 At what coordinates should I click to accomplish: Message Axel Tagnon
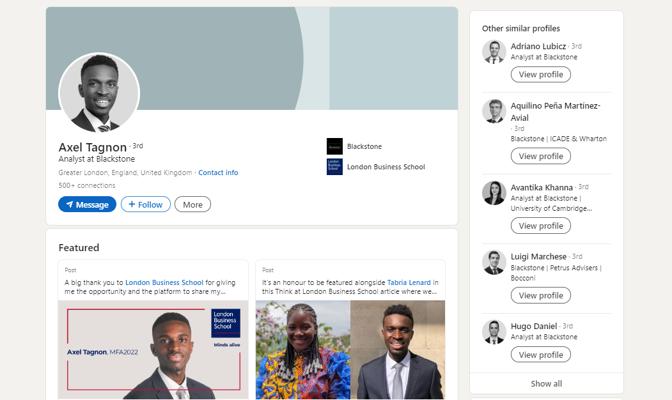(x=87, y=204)
